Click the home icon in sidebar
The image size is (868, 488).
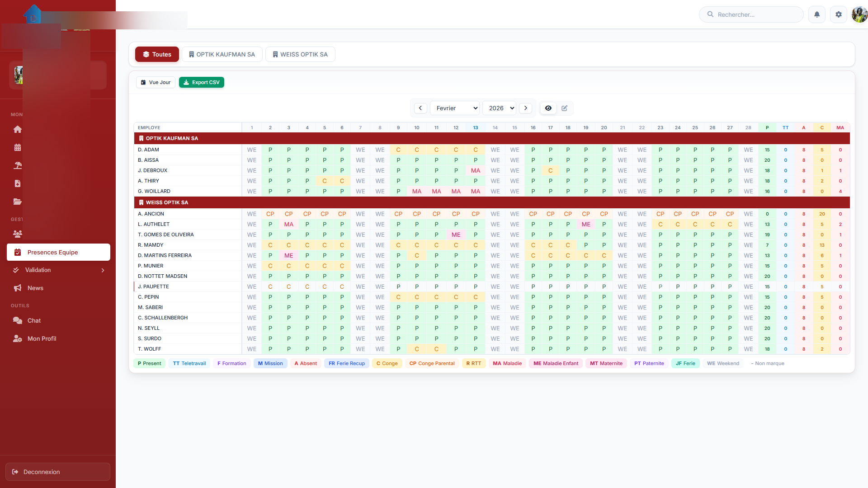[18, 129]
